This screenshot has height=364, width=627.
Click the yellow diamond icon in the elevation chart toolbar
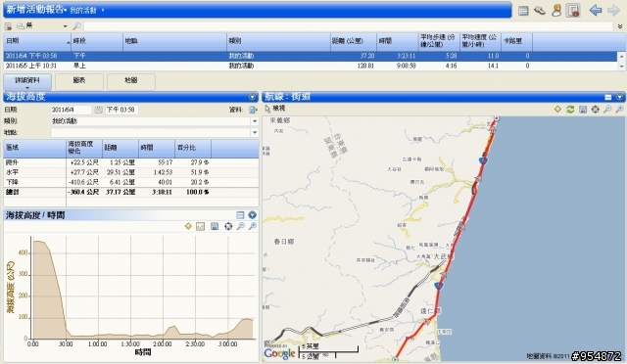[x=188, y=226]
